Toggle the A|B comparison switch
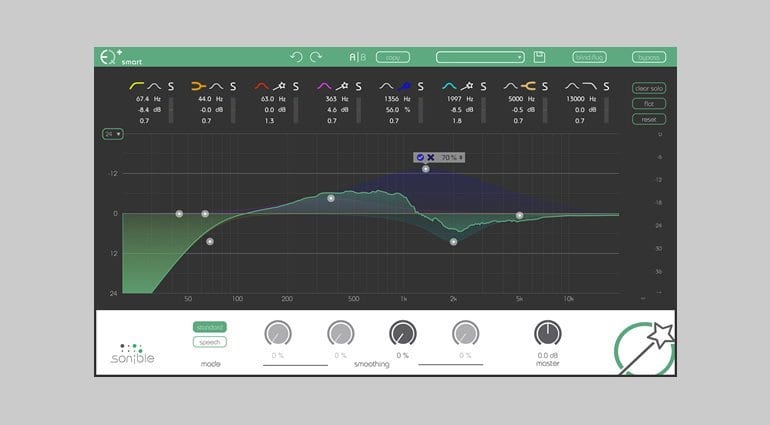Viewport: 770px width, 425px height. (x=358, y=57)
